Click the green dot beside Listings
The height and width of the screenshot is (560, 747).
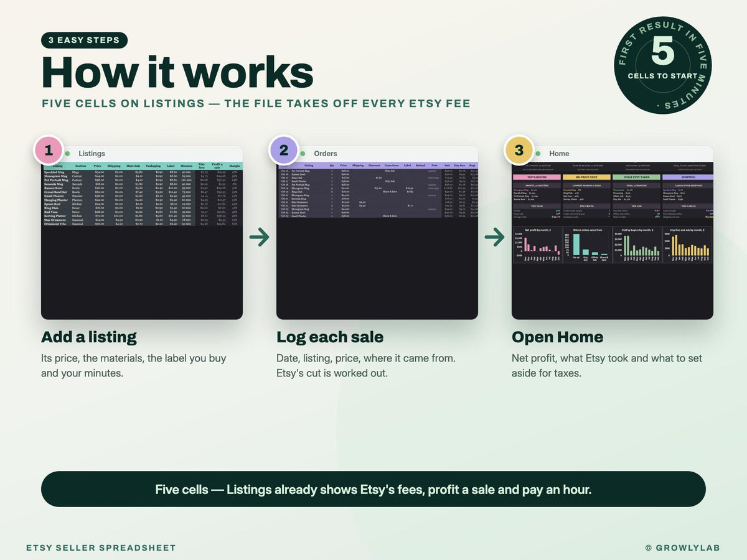[x=67, y=154]
